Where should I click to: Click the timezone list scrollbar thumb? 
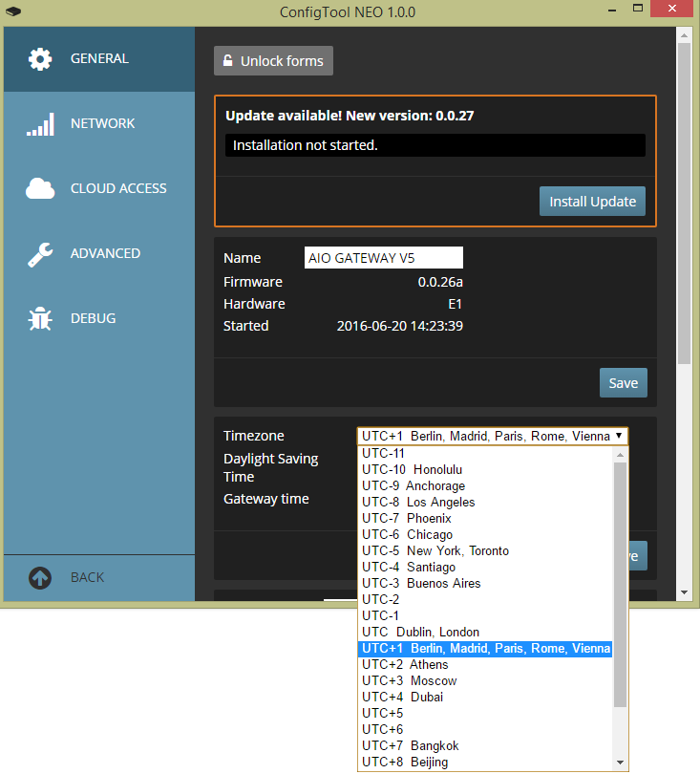620,585
